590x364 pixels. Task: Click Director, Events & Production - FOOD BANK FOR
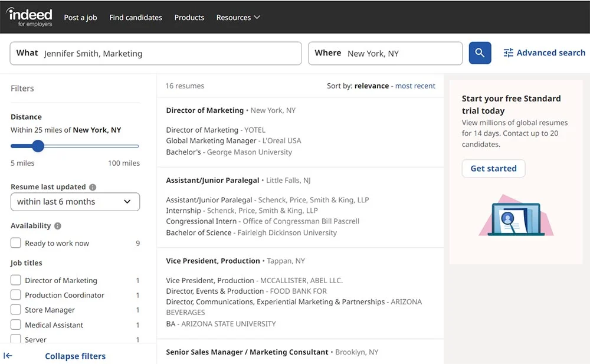pos(247,291)
